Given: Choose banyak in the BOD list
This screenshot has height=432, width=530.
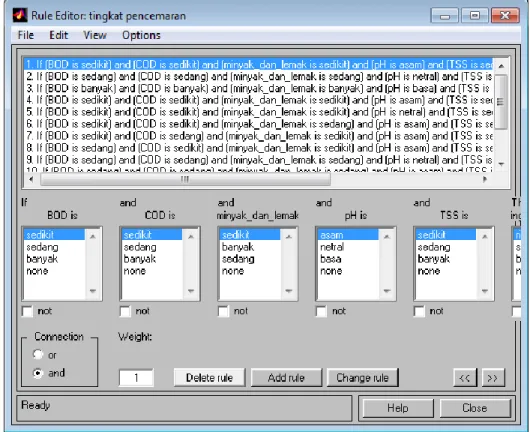Looking at the screenshot, I should (54, 259).
